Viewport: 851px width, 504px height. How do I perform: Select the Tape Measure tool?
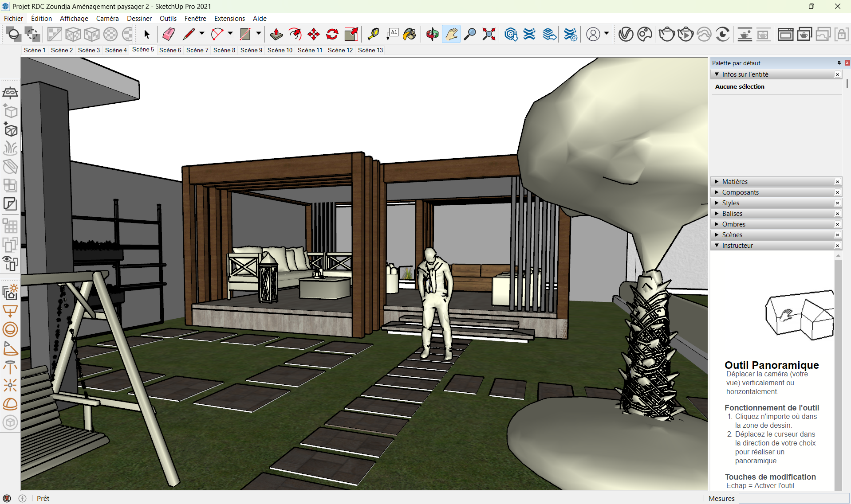point(373,34)
